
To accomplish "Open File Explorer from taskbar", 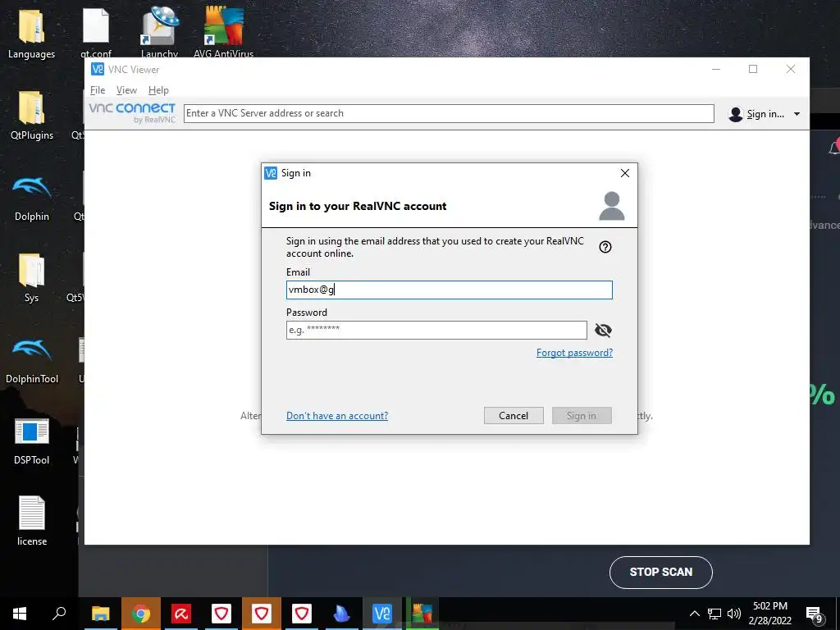I will point(100,614).
